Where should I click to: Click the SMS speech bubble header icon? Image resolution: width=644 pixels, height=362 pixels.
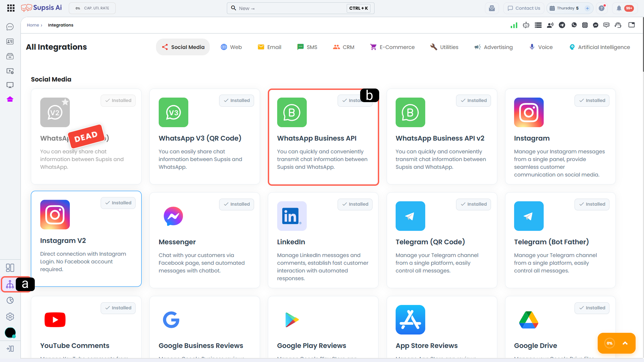tap(606, 25)
